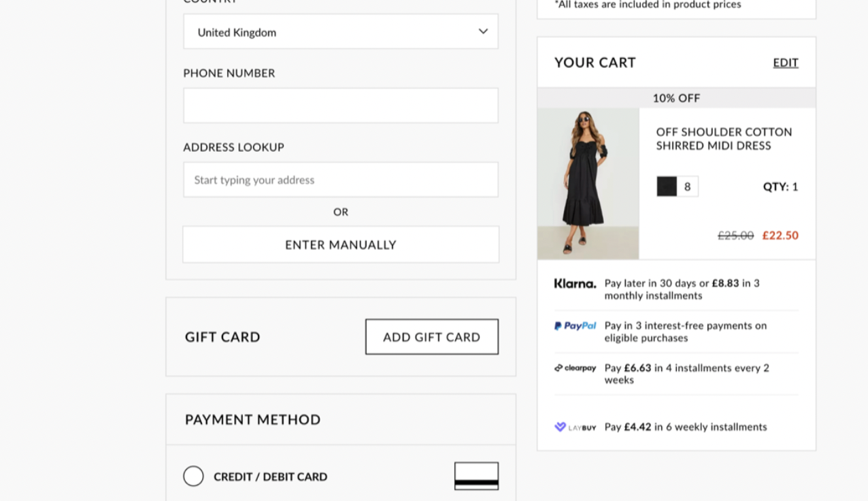Click the £22.50 sale price
Screen dimensions: 868x501
(780, 235)
